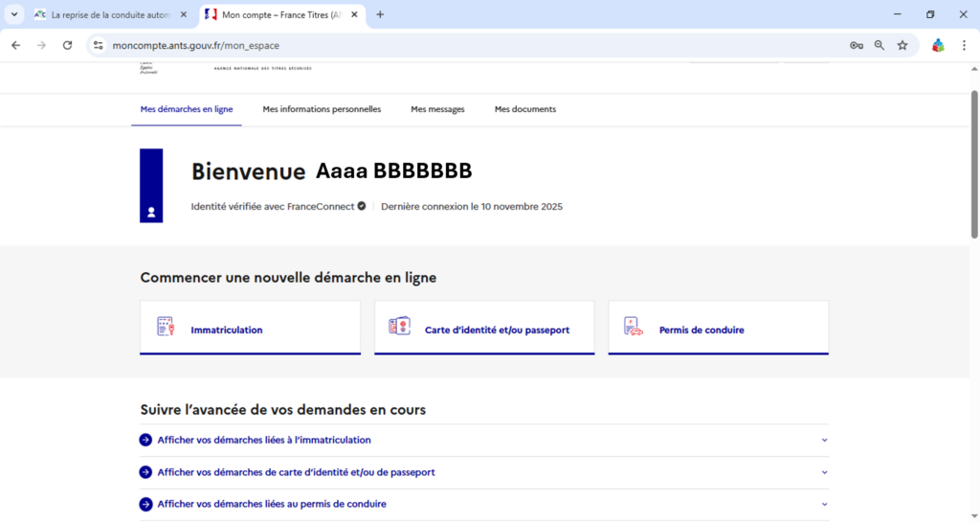Screen dimensions: 980x523
Task: Click the page vertical scrollbar
Action: [x=974, y=163]
